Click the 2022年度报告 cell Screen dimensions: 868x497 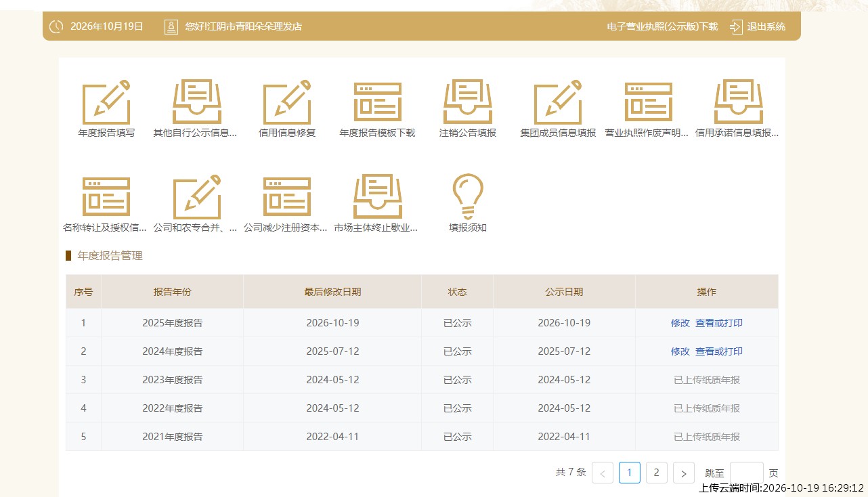[x=173, y=408]
